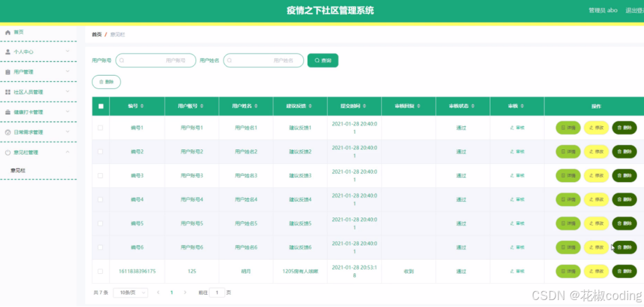Collapse the 意见栏管理 menu
Viewport: 644px width, 307px height.
tap(38, 152)
